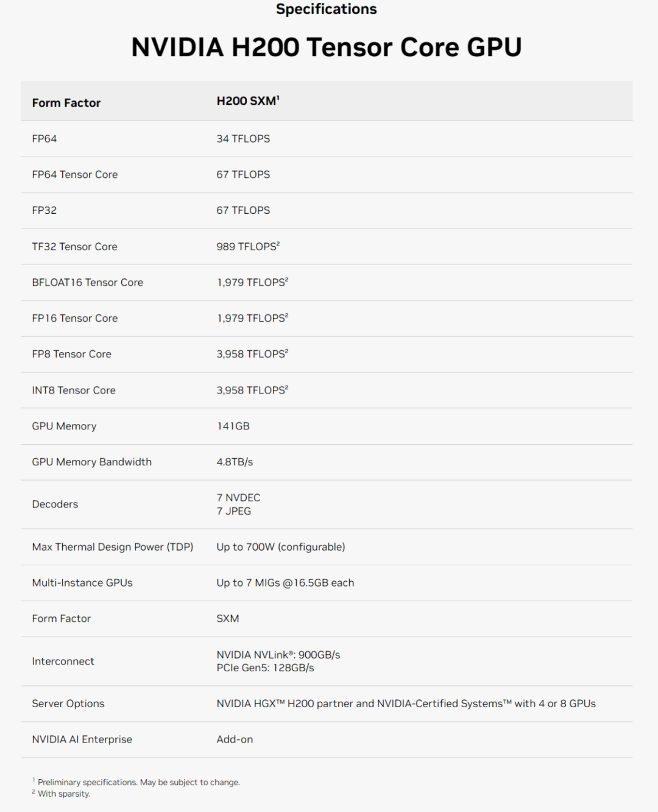The height and width of the screenshot is (812, 658).
Task: Select the H200 SXM column header
Action: pyautogui.click(x=247, y=101)
